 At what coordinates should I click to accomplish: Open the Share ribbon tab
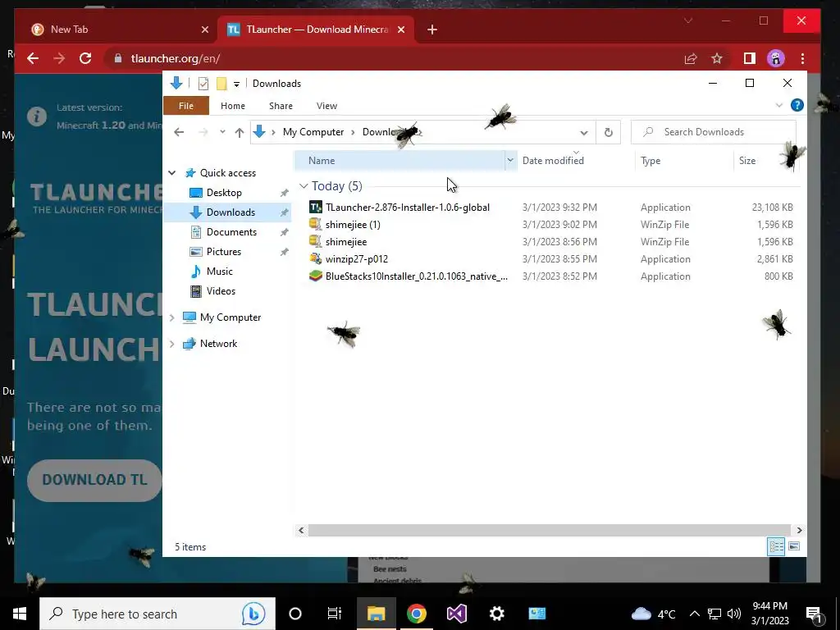point(281,106)
